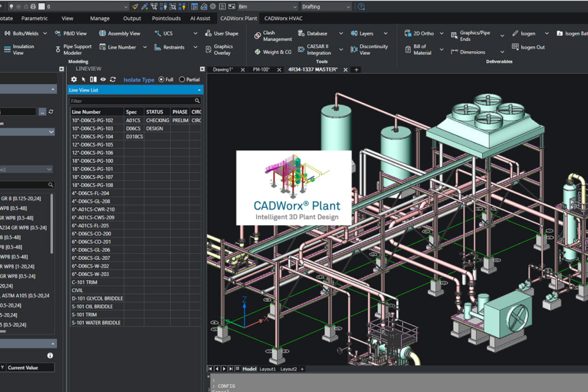Launch CAESAR II Integration
Screen dimensions: 588x392
(x=314, y=49)
